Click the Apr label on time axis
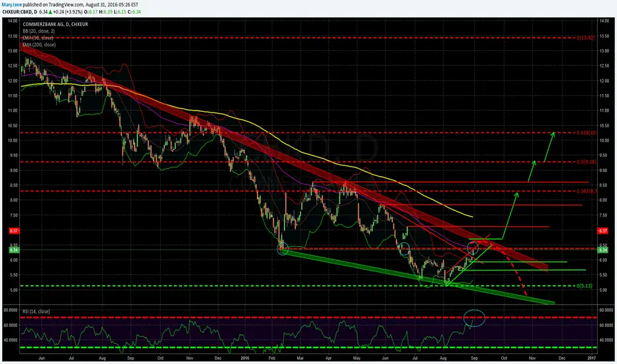Image resolution: width=617 pixels, height=364 pixels. (328, 358)
